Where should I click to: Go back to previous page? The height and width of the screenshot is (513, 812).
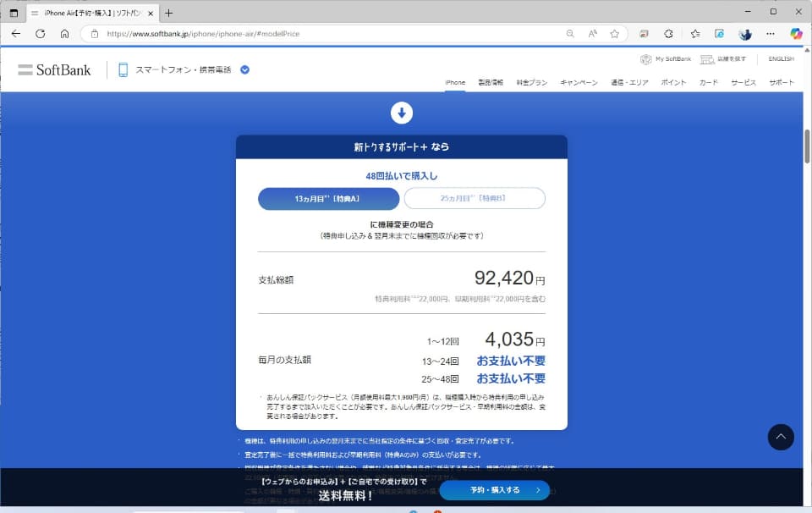point(16,34)
